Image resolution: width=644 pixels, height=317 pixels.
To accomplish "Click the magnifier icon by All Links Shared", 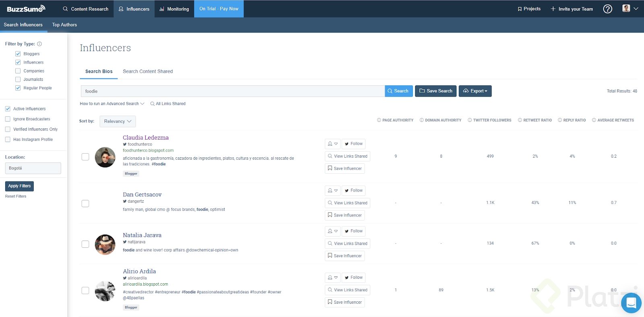I will pyautogui.click(x=153, y=104).
